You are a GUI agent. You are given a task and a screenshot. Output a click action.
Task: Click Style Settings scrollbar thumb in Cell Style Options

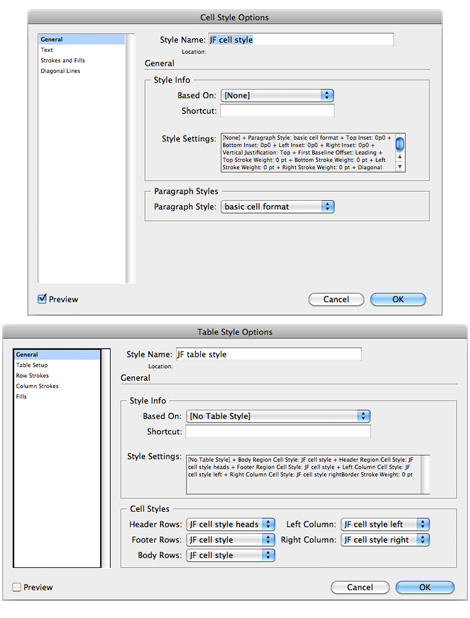pos(399,144)
